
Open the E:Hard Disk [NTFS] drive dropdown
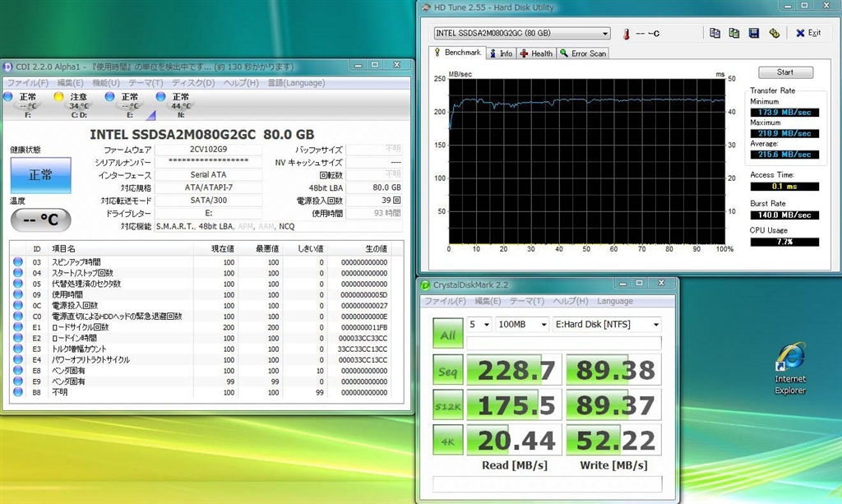coord(607,325)
